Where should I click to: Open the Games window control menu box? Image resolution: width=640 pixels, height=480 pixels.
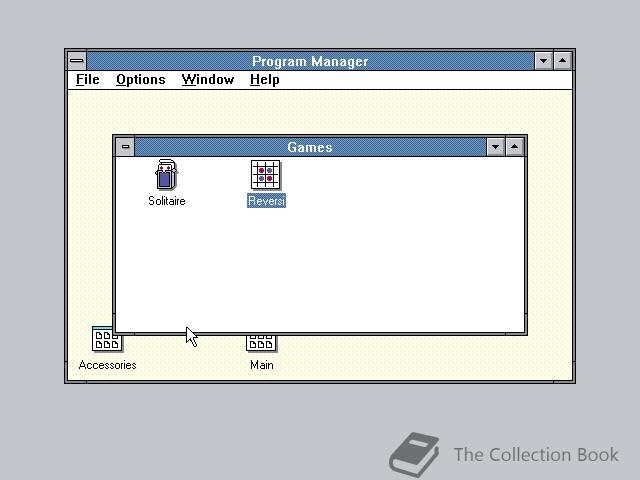pyautogui.click(x=125, y=147)
